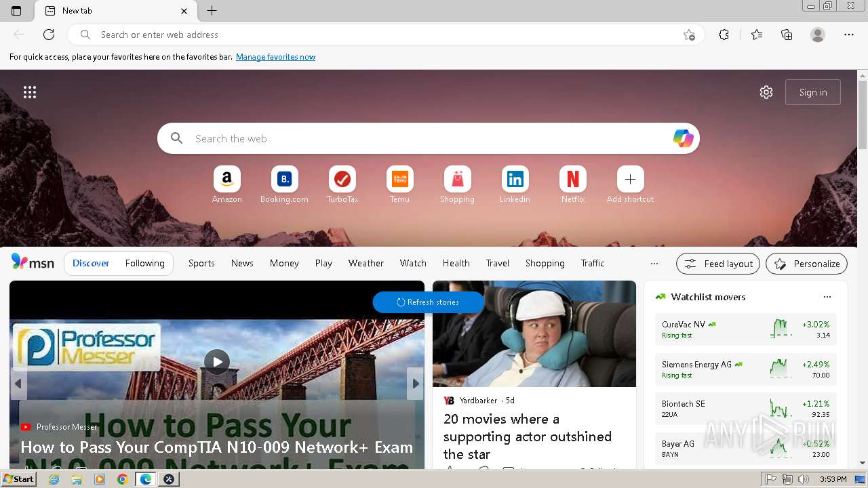
Task: Go to next carousel story arrow
Action: click(x=415, y=384)
